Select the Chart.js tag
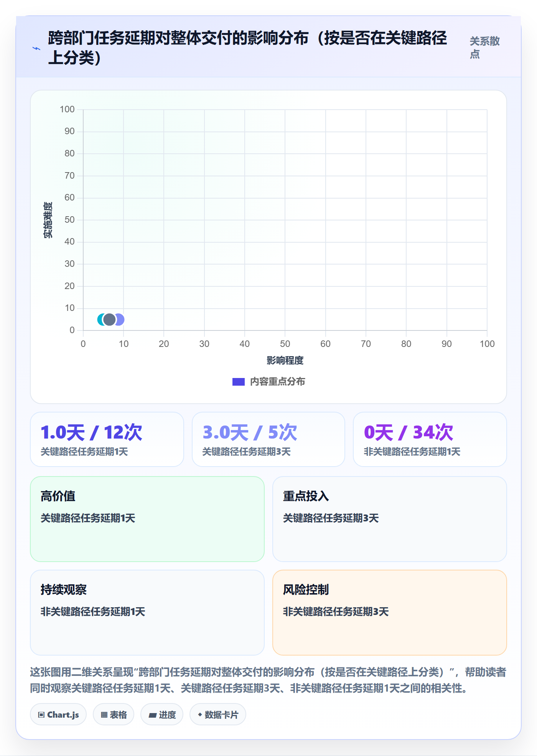Image resolution: width=537 pixels, height=756 pixels. coord(58,714)
